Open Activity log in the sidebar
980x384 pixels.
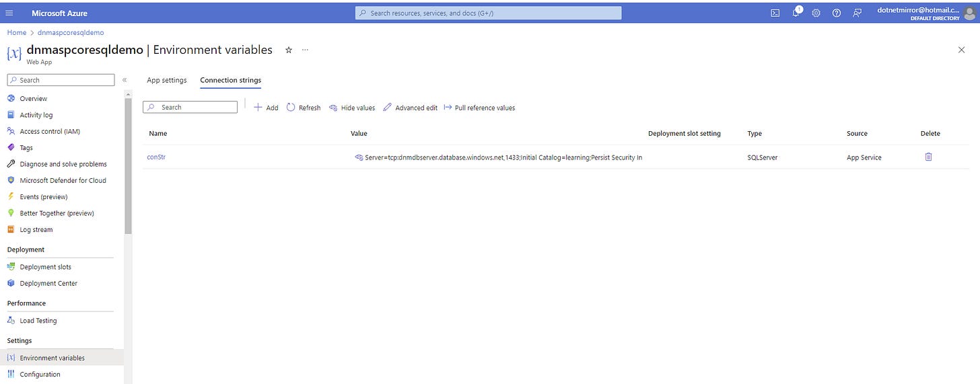pos(36,115)
